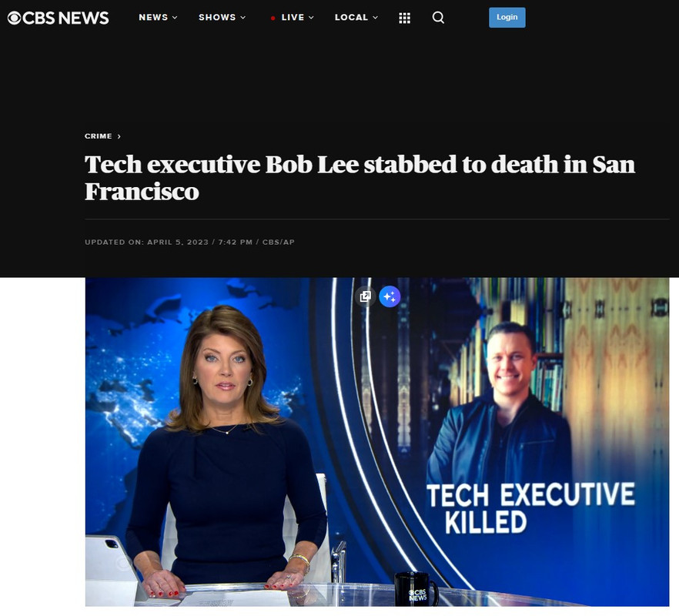
Task: Click the blue Login button
Action: point(507,18)
